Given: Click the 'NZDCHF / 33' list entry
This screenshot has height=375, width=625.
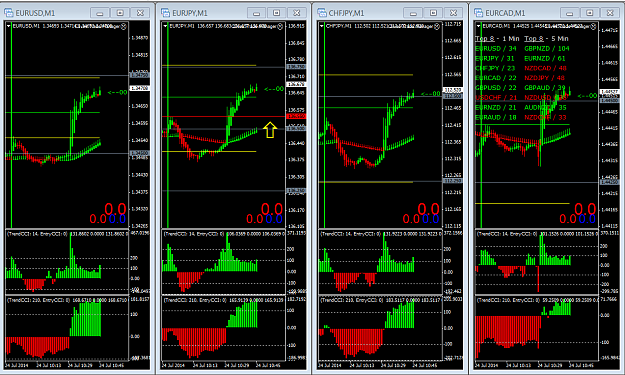Looking at the screenshot, I should (545, 118).
